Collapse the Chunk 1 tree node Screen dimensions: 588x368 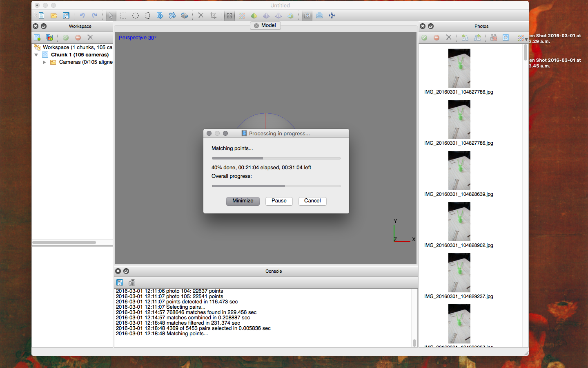[x=36, y=55]
